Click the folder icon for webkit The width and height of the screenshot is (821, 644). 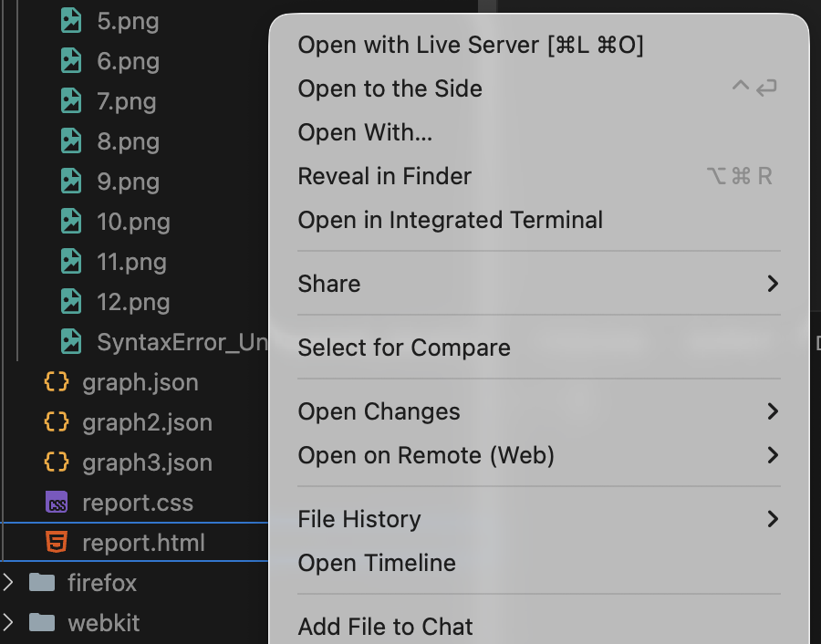(42, 623)
